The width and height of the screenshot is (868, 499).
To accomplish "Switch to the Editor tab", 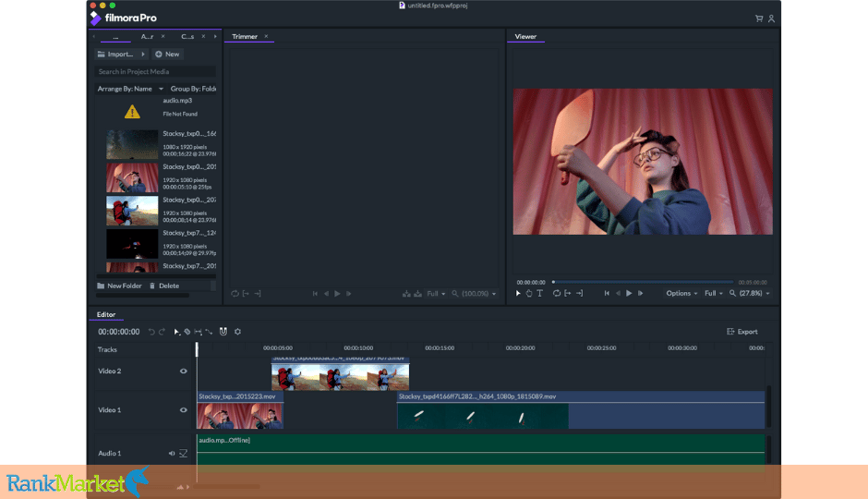I will (106, 314).
